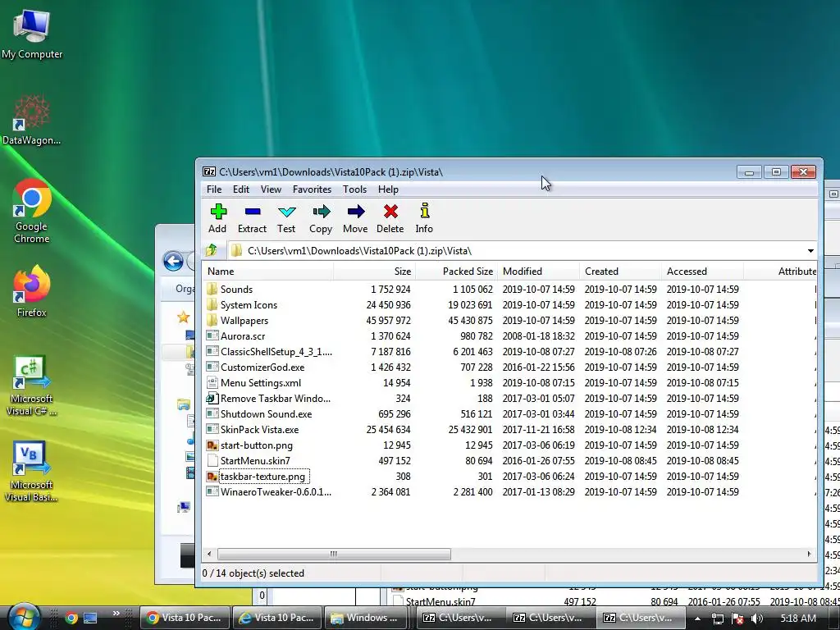The width and height of the screenshot is (840, 630).
Task: Open the Favorites menu
Action: (312, 189)
